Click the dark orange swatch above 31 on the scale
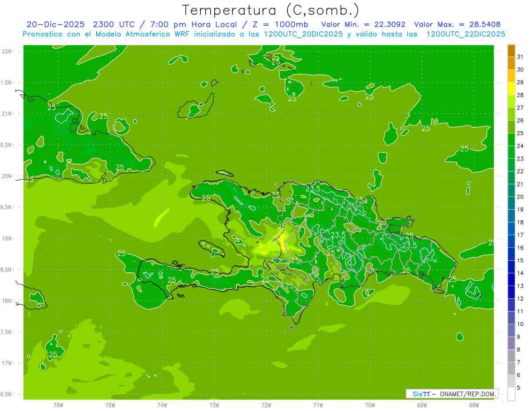The height and width of the screenshot is (411, 532). [x=511, y=51]
